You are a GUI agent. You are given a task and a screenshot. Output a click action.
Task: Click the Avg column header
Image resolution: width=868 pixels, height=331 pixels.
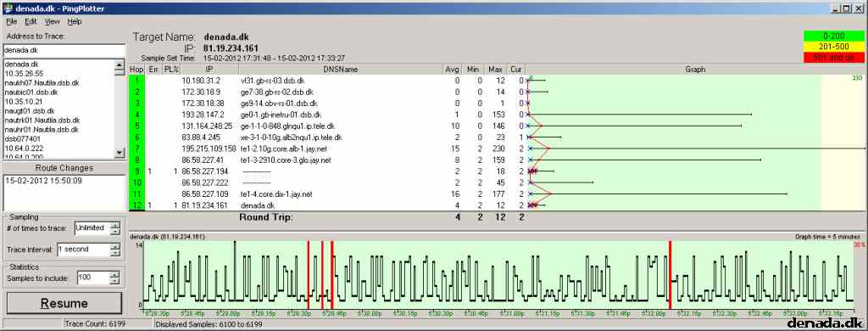click(453, 70)
